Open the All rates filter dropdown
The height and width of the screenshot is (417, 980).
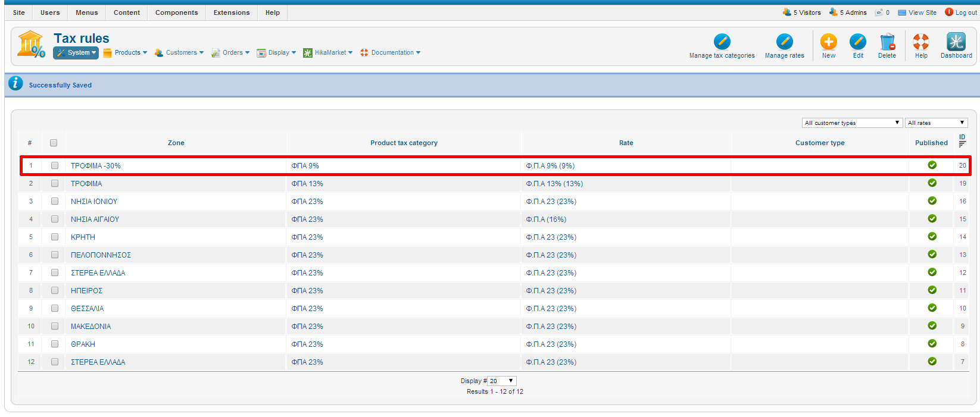pyautogui.click(x=936, y=123)
